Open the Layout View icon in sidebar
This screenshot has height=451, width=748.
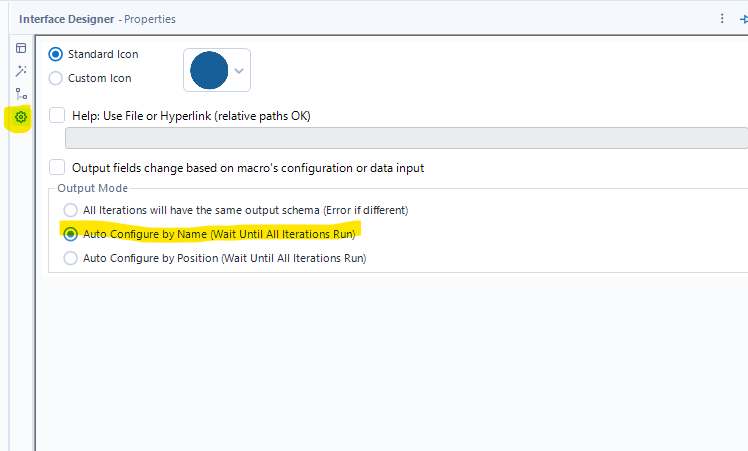21,48
